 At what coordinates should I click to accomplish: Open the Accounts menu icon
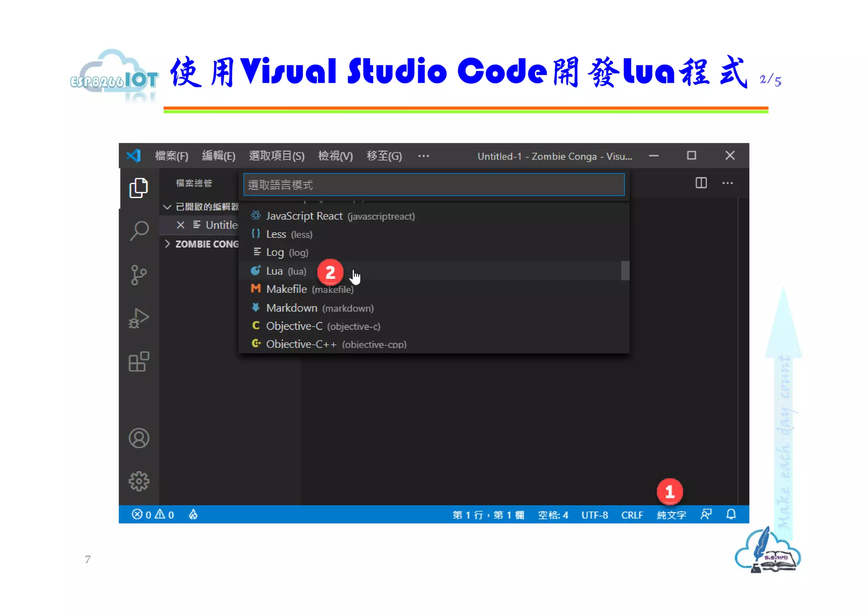tap(139, 438)
